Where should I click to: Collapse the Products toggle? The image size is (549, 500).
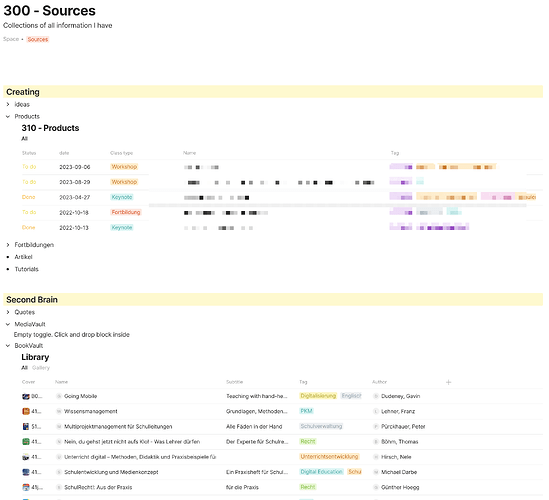click(x=8, y=117)
